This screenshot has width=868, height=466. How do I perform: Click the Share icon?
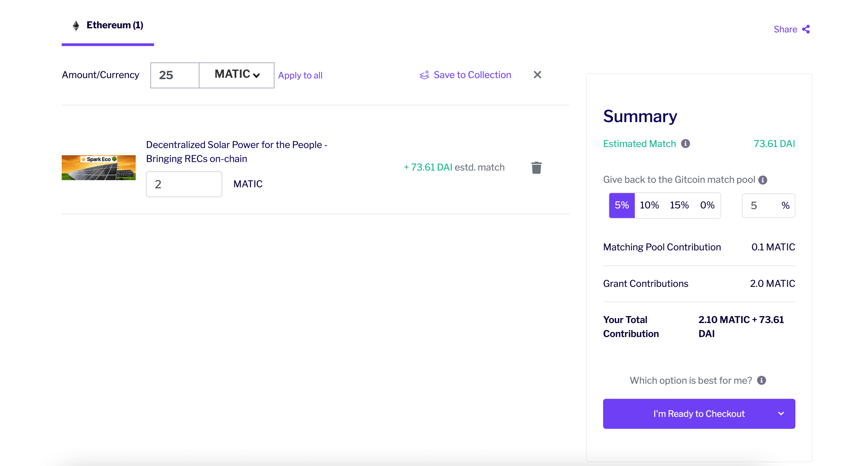click(808, 29)
